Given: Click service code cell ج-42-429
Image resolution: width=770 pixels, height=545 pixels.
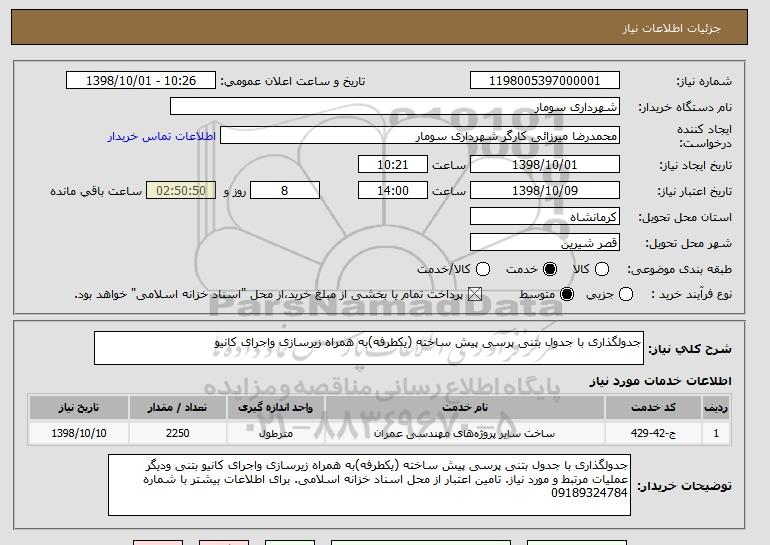Looking at the screenshot, I should coord(653,434).
